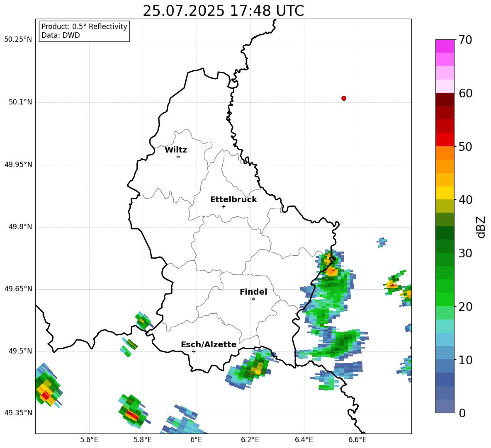Click the Data: DWD text
Image resolution: width=491 pixels, height=448 pixels.
click(61, 35)
